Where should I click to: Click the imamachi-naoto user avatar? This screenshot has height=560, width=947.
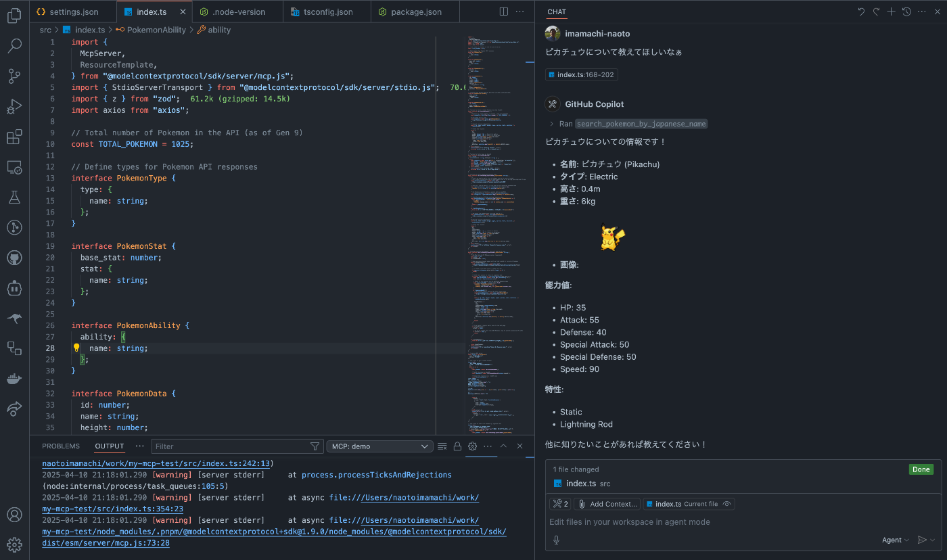(553, 33)
